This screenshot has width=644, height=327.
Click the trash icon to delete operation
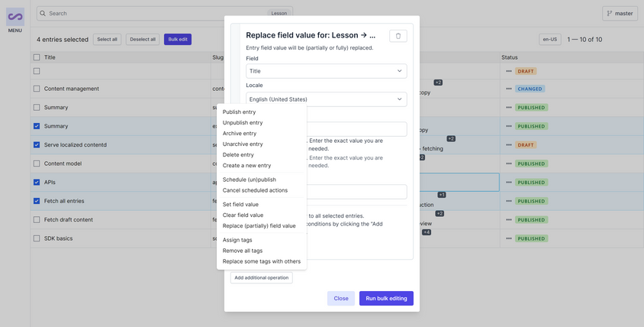click(x=398, y=36)
